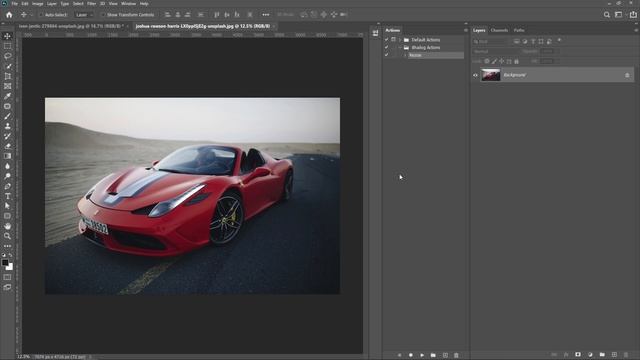Select the Path Selection tool
This screenshot has height=360, width=640.
click(7, 206)
